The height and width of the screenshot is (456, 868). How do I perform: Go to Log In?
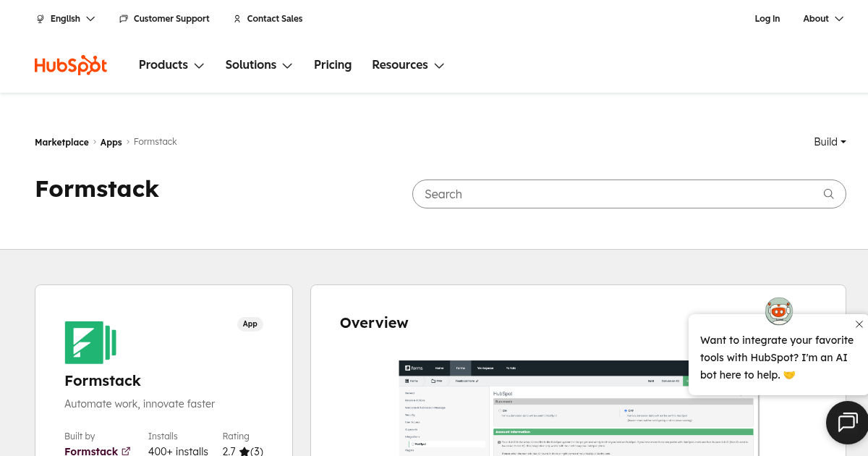coord(767,19)
